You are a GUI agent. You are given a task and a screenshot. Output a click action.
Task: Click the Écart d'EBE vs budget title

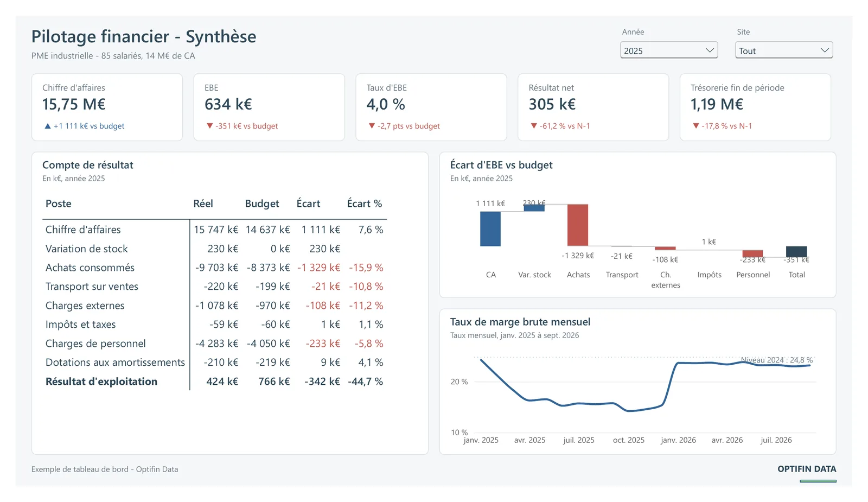[x=501, y=165]
